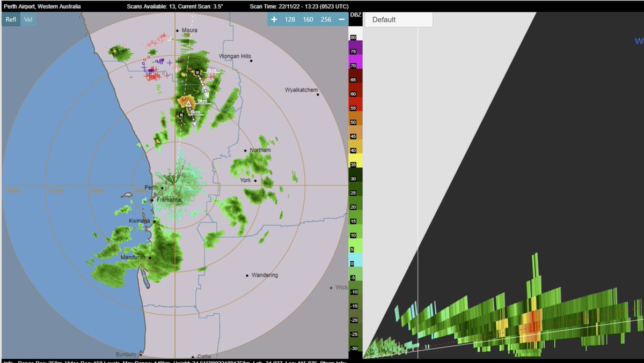Click the Scan Time header text

298,7
